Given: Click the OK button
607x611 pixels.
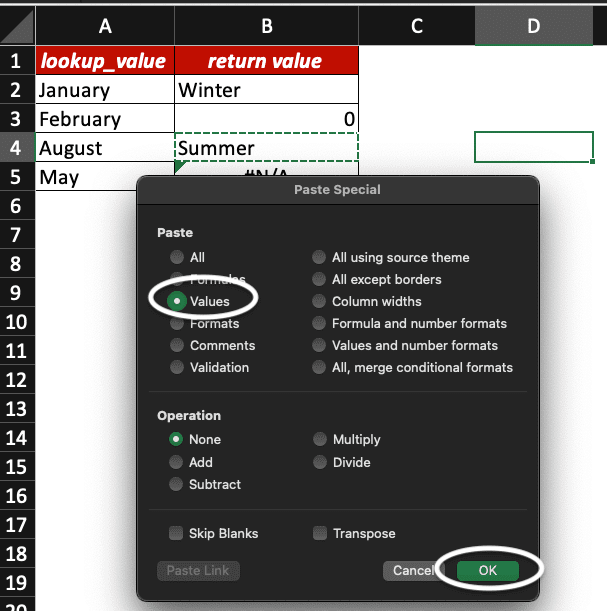Looking at the screenshot, I should coord(488,570).
